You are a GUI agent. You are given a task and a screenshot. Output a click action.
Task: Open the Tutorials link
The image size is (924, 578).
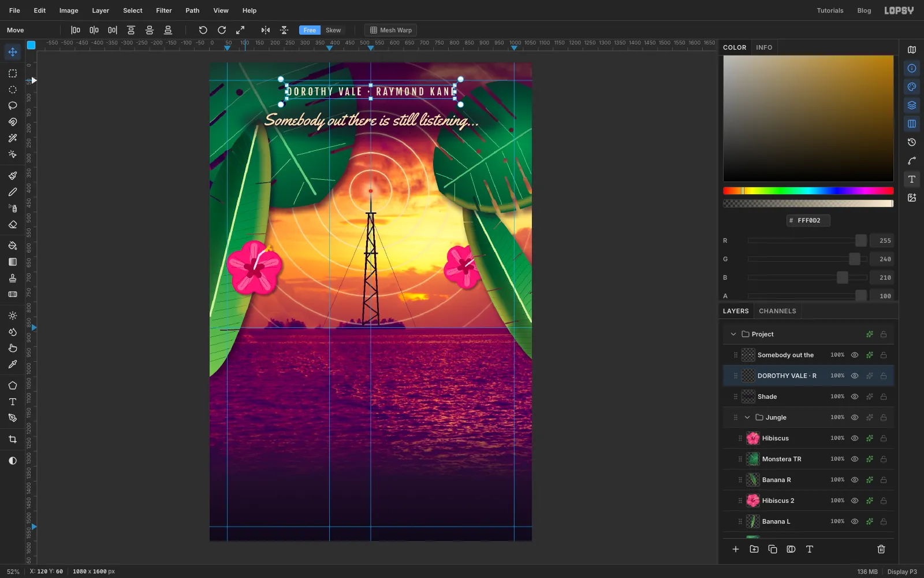coord(830,10)
